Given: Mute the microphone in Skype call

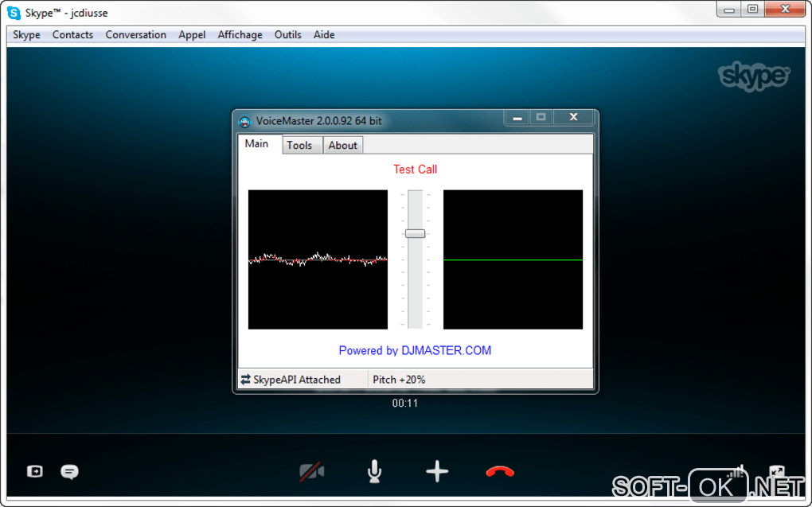Looking at the screenshot, I should 374,472.
